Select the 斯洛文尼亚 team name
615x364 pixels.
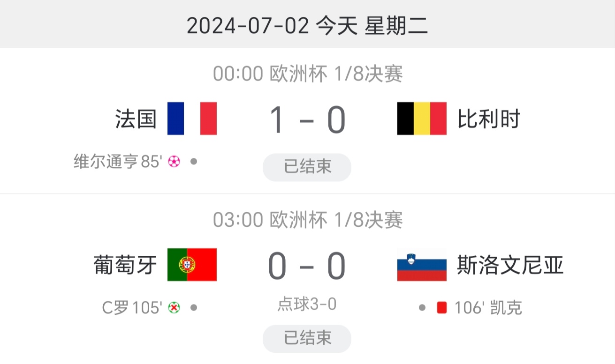pos(510,265)
